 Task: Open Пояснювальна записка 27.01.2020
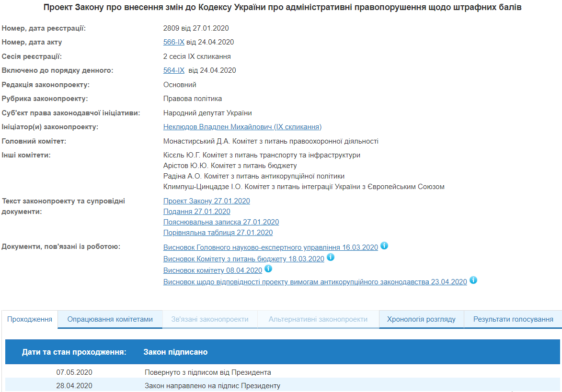coord(221,222)
